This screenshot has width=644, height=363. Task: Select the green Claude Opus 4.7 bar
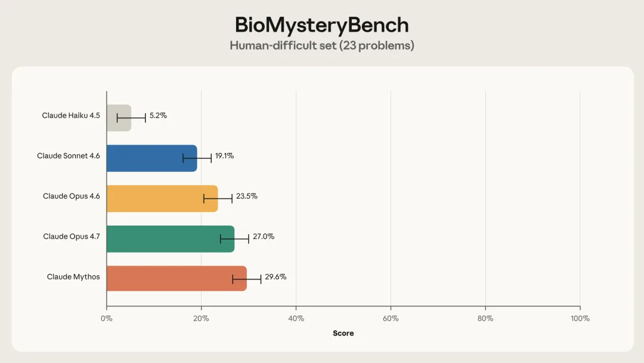point(170,239)
